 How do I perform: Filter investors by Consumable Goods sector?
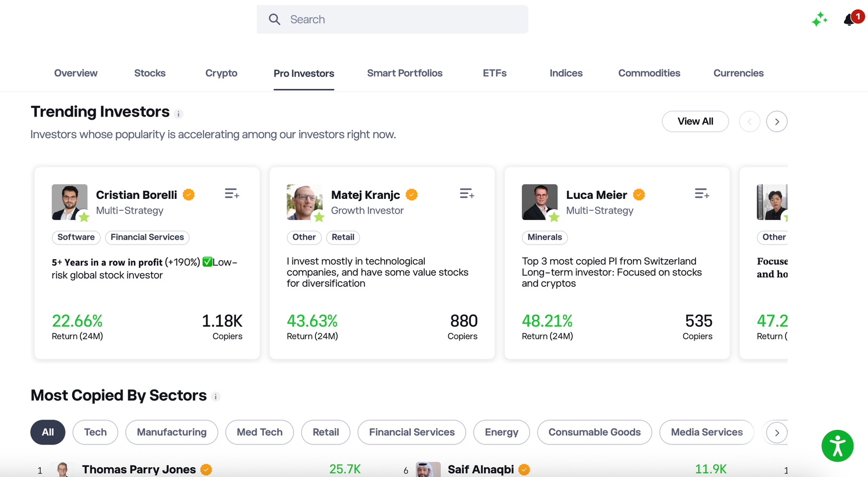(x=595, y=432)
